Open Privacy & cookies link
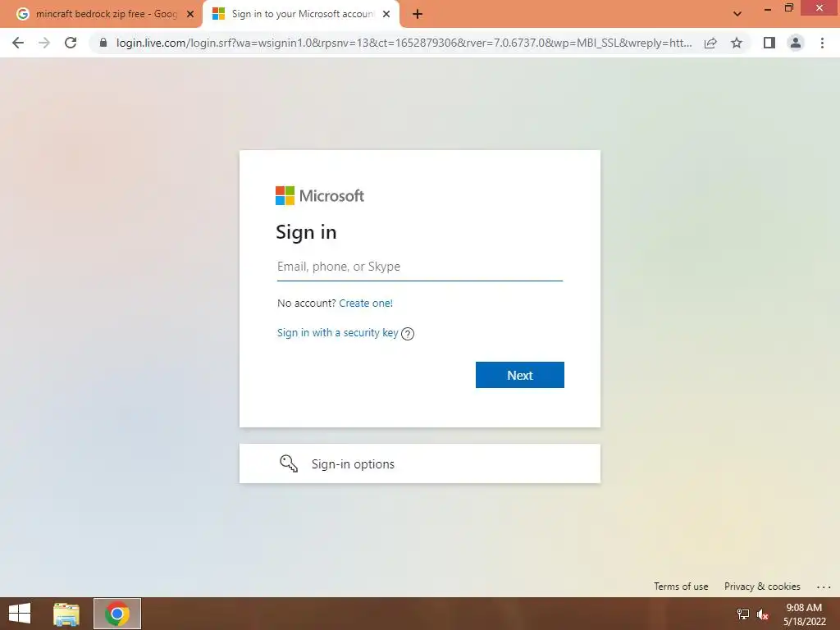Viewport: 840px width, 630px height. pos(762,586)
